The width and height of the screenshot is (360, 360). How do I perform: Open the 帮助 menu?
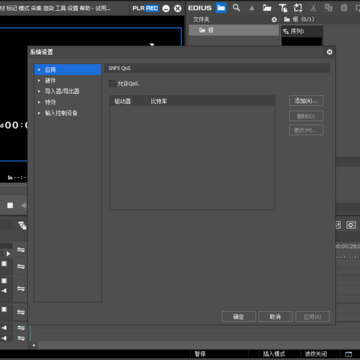tap(85, 8)
